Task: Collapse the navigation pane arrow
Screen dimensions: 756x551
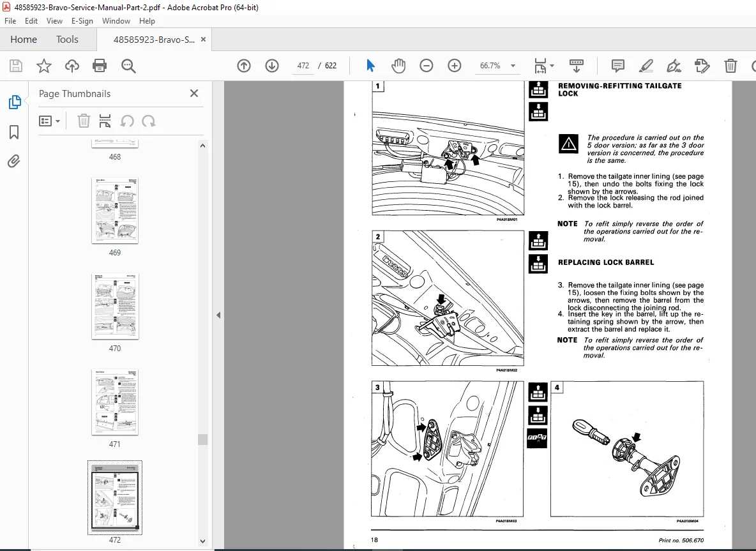Action: (218, 315)
